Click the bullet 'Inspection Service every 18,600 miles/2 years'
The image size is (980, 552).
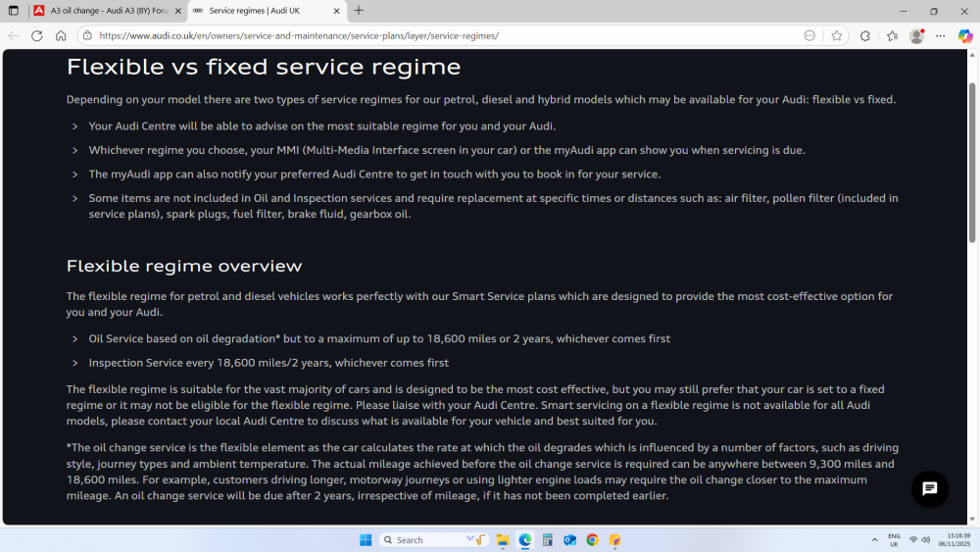(269, 363)
